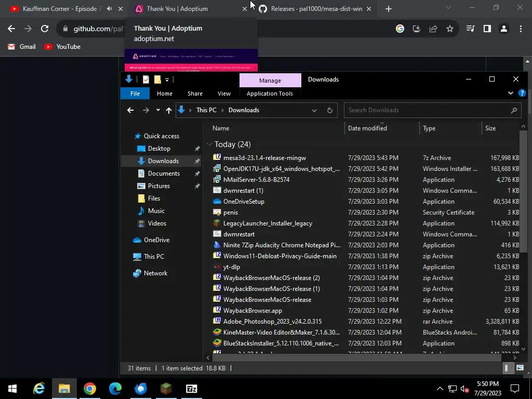The height and width of the screenshot is (399, 532).
Task: Open Chrome media controls icon
Action: tap(471, 29)
